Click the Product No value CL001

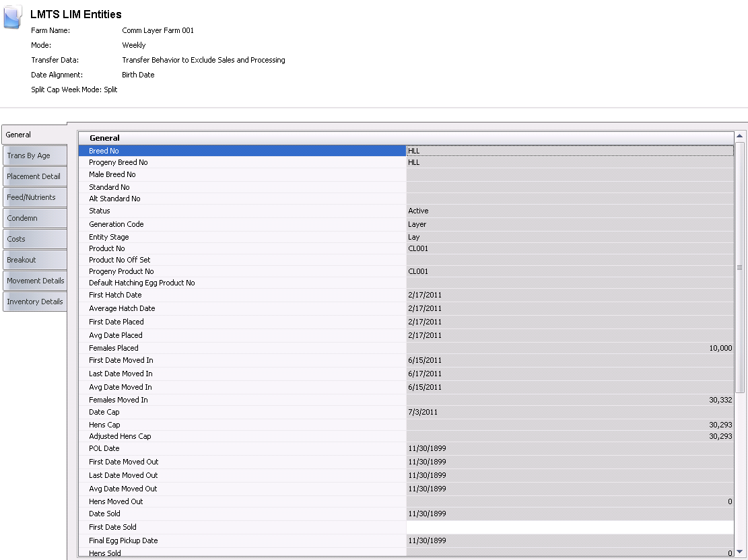pos(418,248)
